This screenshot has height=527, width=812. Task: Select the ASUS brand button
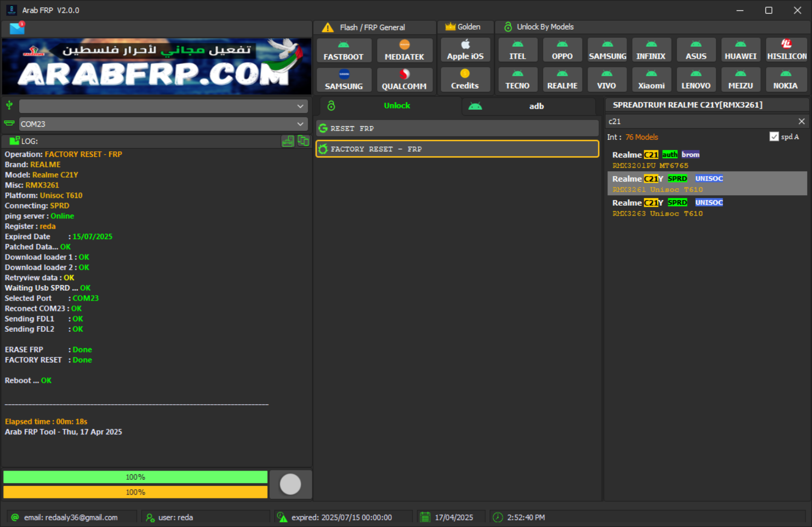click(696, 50)
